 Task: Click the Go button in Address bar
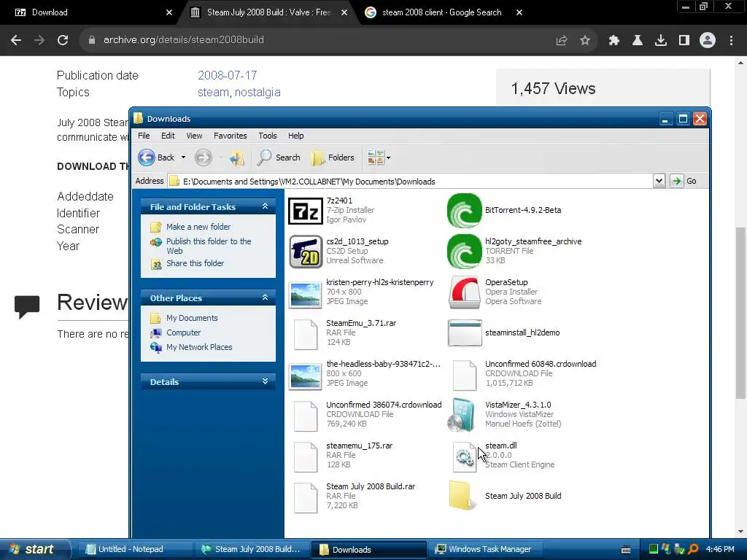click(x=684, y=181)
